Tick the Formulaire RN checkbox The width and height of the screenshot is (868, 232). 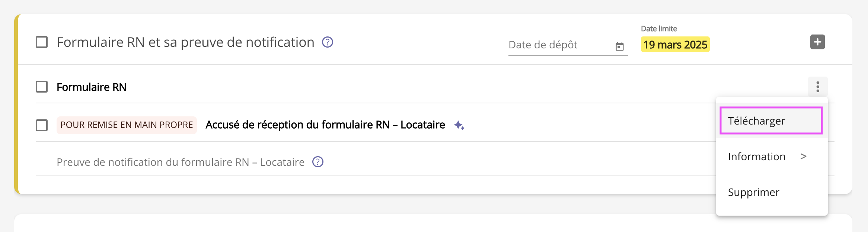[42, 87]
